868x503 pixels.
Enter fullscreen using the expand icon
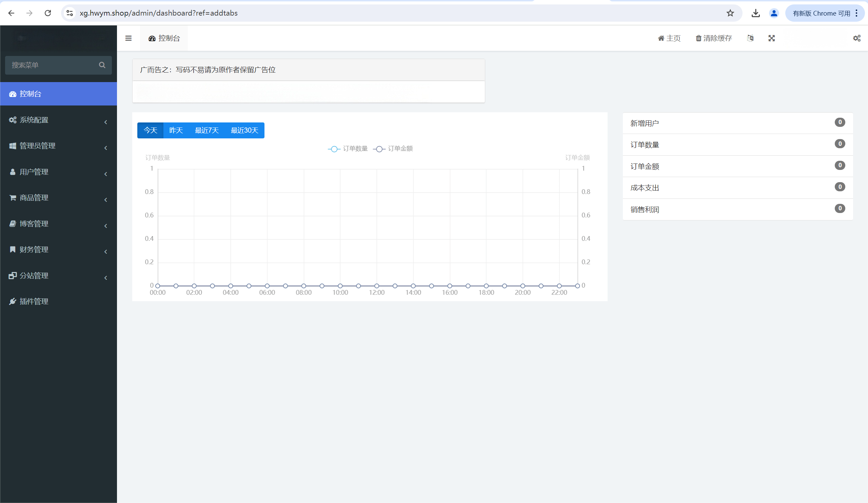[x=772, y=38]
